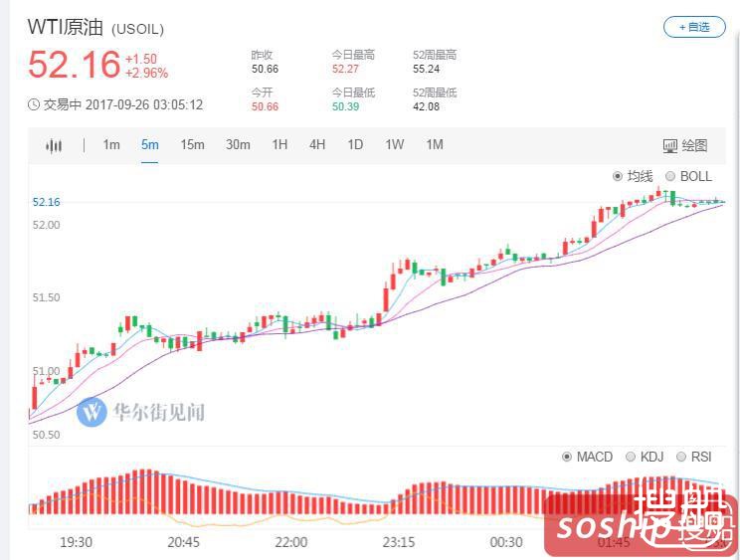Show the 1M monthly chart
This screenshot has width=740, height=560.
click(x=435, y=145)
